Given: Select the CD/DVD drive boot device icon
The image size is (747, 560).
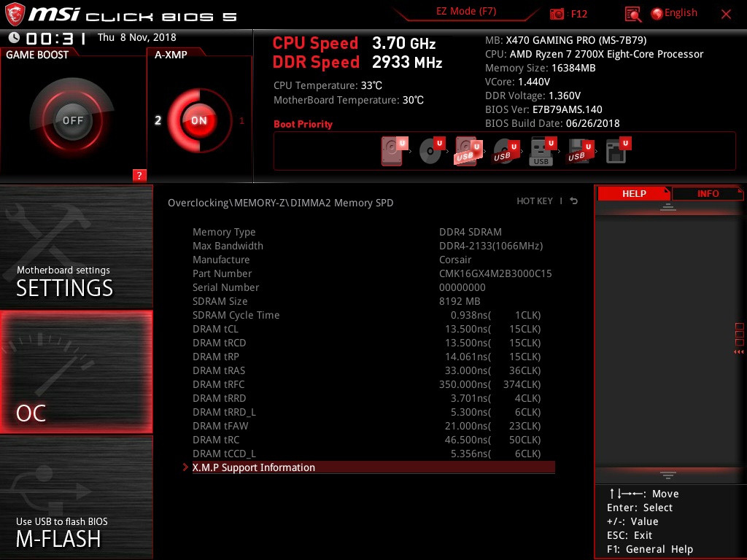Looking at the screenshot, I should tap(431, 151).
